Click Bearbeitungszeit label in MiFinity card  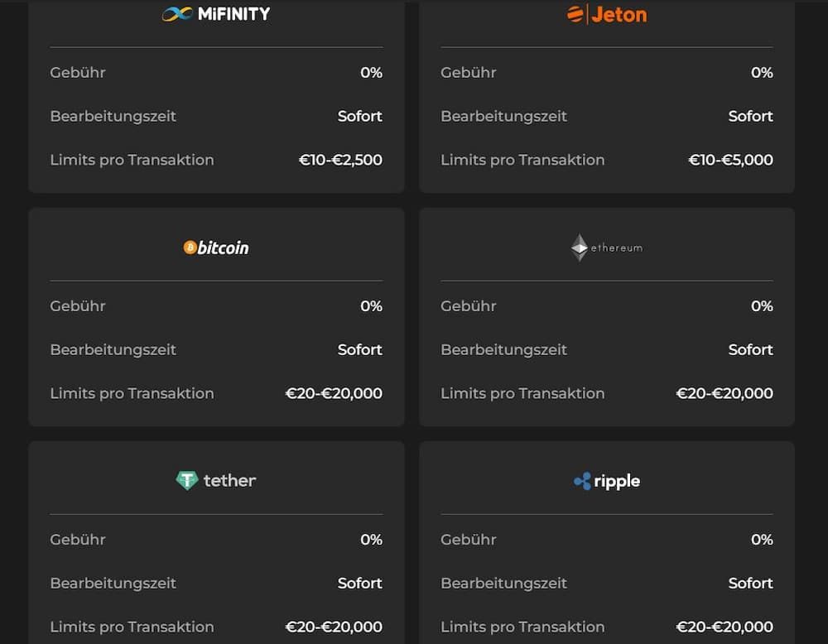[113, 116]
